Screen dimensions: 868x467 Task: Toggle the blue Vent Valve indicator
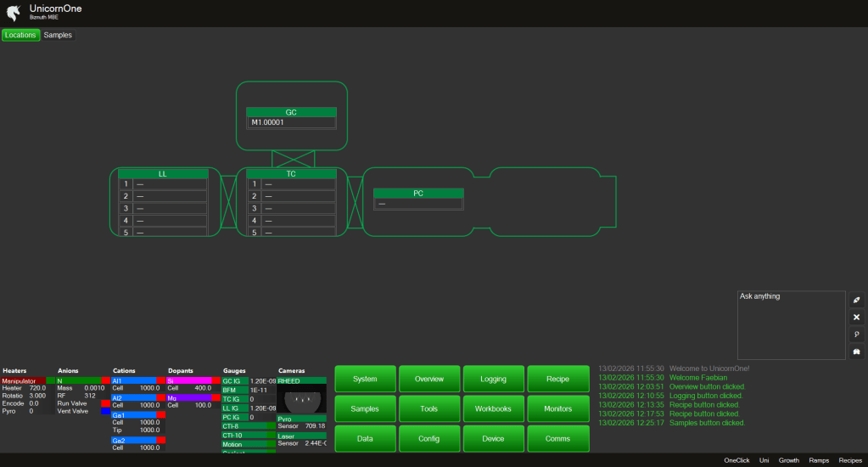coord(105,411)
